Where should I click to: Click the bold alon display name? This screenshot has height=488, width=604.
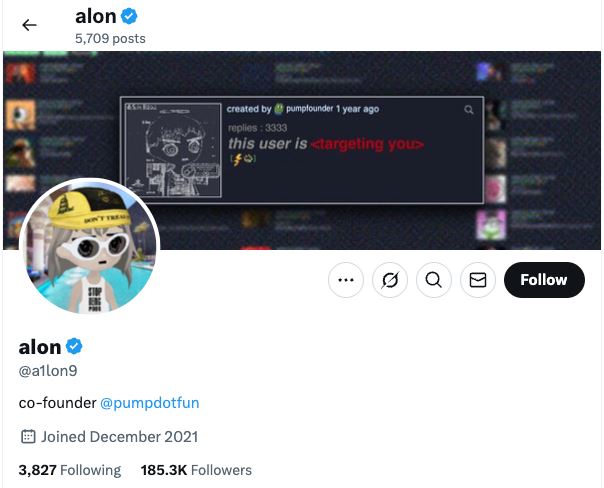pyautogui.click(x=40, y=347)
